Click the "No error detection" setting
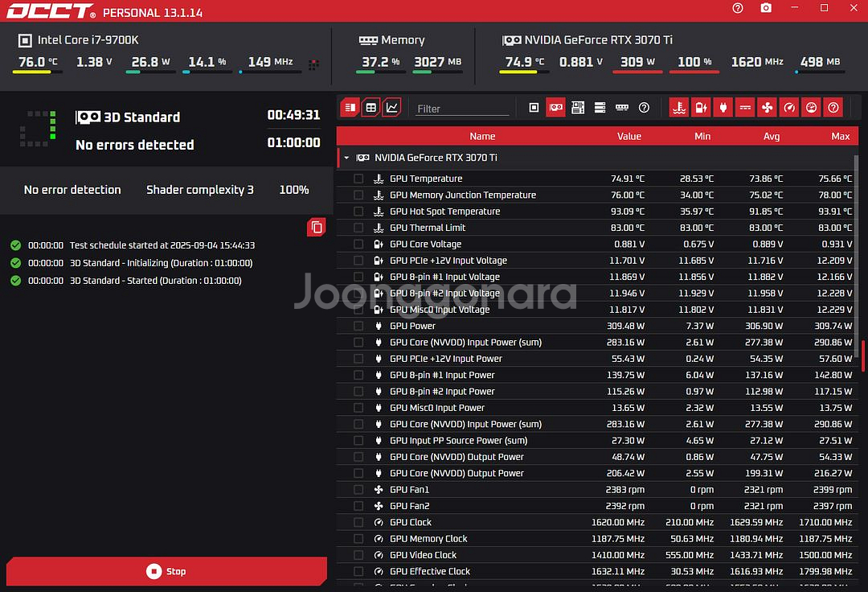Screen dimensions: 868x592 point(72,189)
